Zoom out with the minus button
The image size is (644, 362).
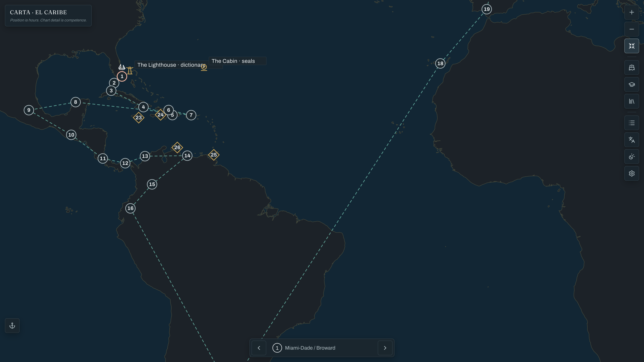[631, 29]
